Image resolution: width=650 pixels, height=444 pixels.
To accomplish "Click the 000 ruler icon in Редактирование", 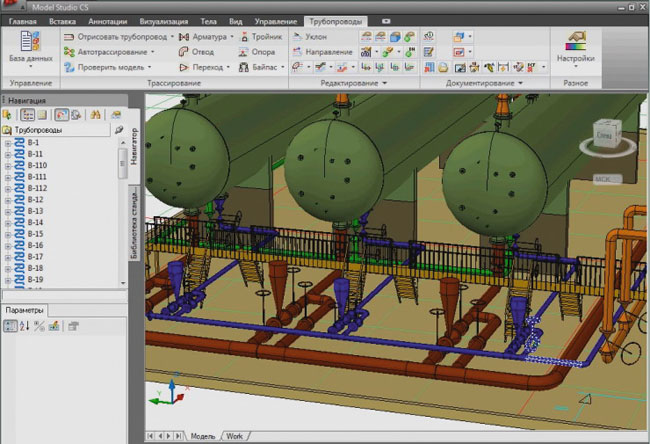I will (x=366, y=52).
